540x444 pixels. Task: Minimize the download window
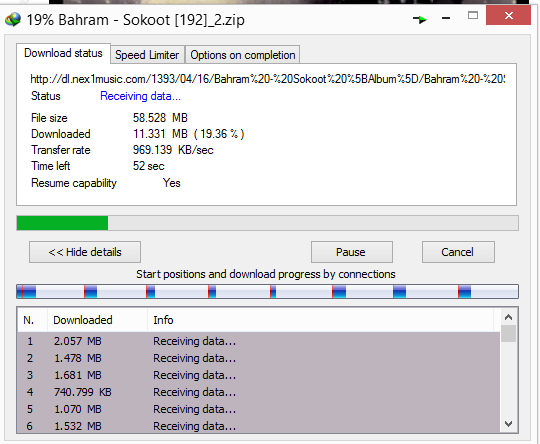pyautogui.click(x=446, y=18)
